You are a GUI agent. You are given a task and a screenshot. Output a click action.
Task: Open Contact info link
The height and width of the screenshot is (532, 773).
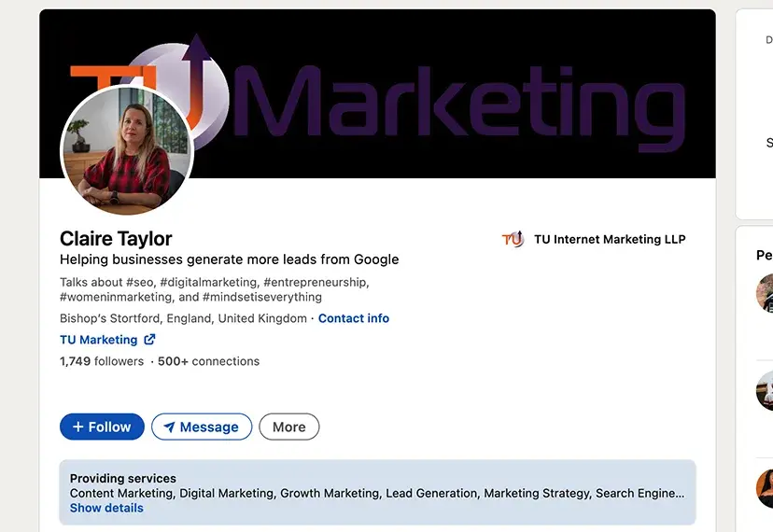[x=354, y=318]
